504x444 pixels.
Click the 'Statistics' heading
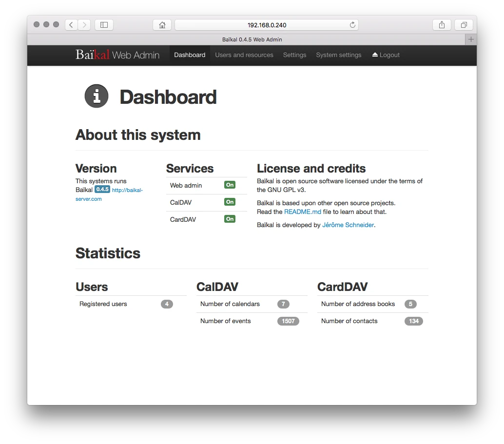pyautogui.click(x=108, y=253)
